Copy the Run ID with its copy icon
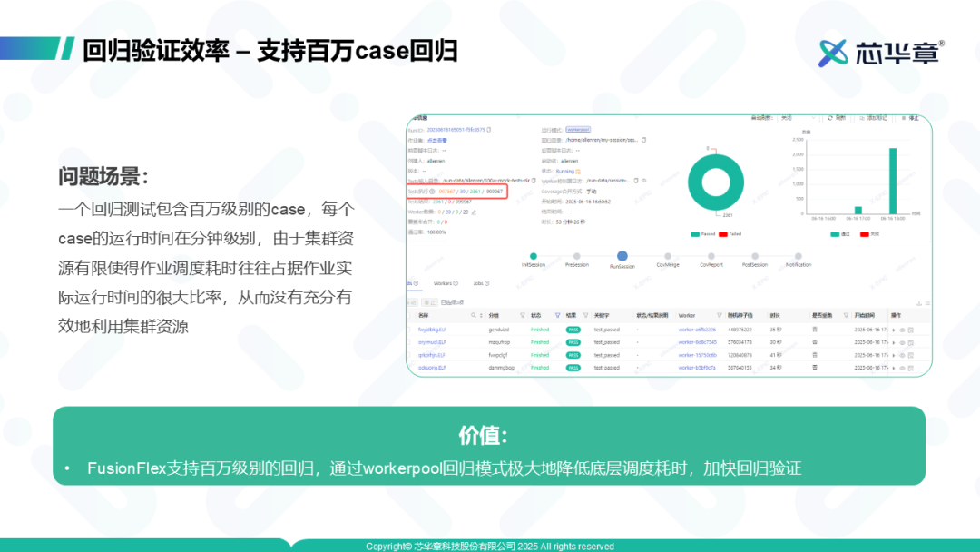 [489, 130]
